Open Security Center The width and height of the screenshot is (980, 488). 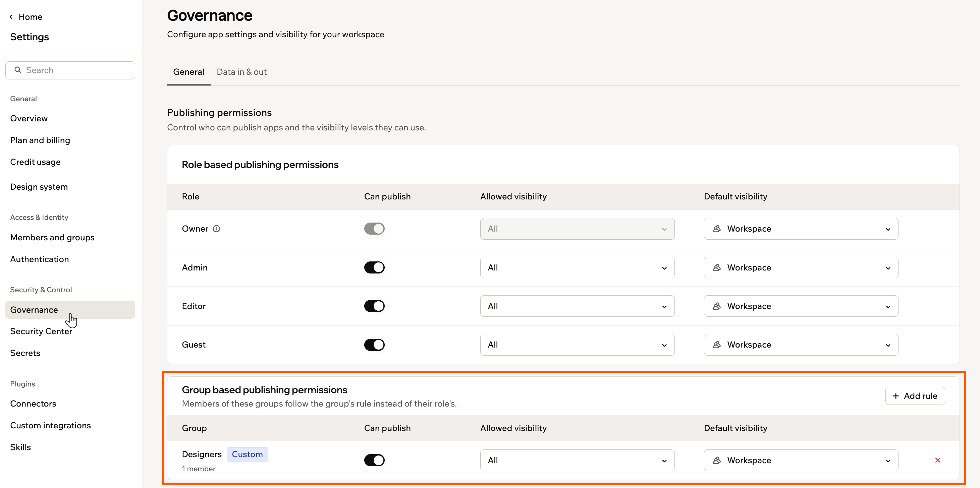click(41, 331)
